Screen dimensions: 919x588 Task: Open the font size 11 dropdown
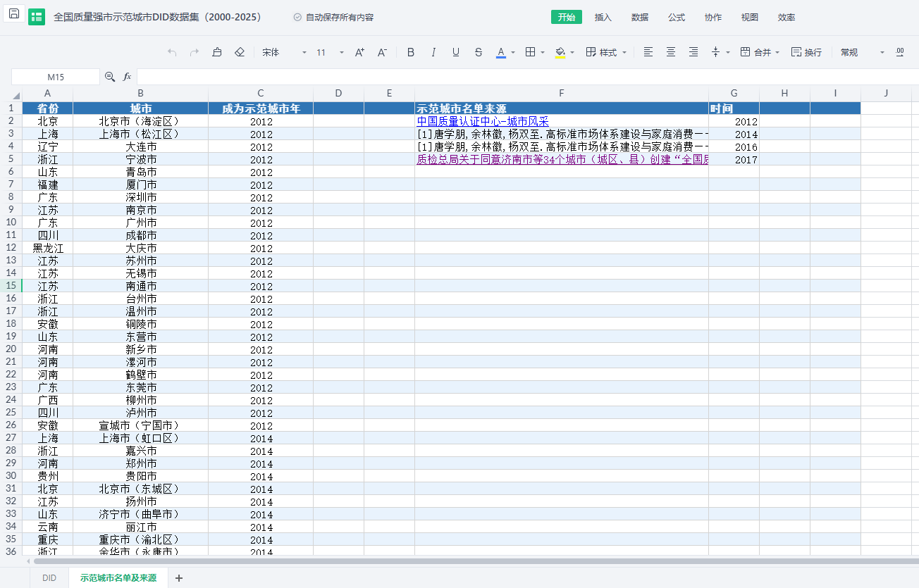pos(330,52)
